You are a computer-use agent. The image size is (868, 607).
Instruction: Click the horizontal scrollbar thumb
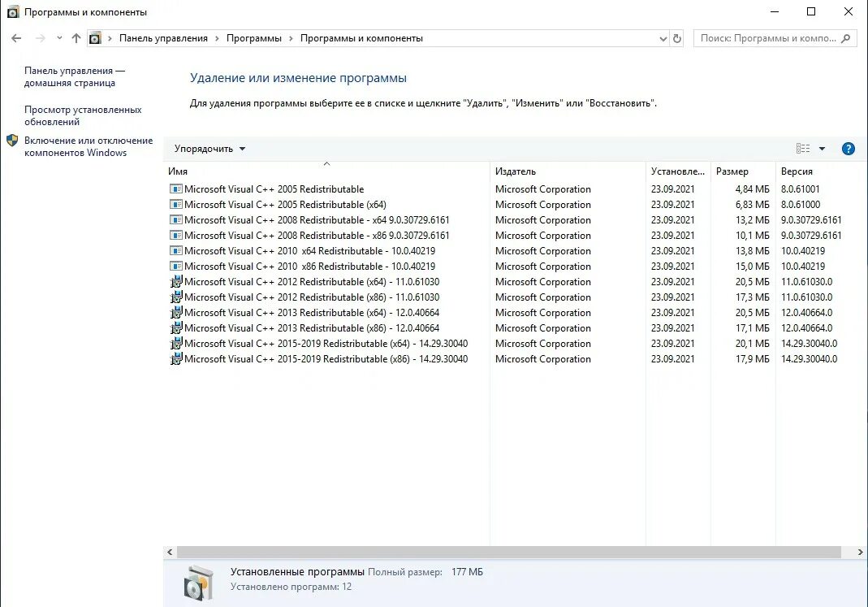[x=509, y=553]
